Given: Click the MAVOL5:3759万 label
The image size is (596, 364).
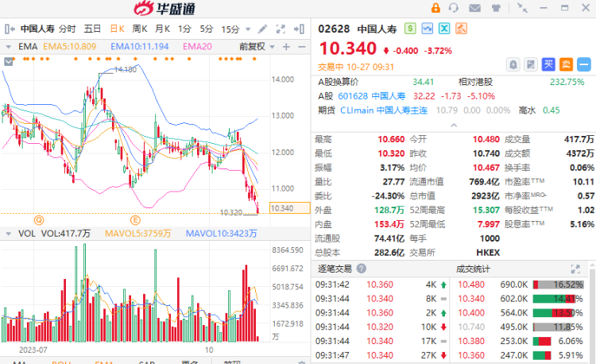Looking at the screenshot, I should pyautogui.click(x=138, y=234).
